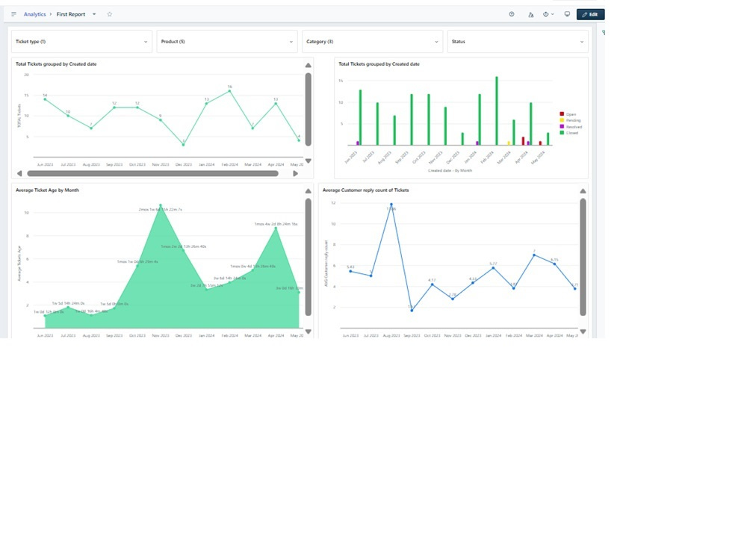Click the Apr 2024 peak of the area chart

point(276,228)
